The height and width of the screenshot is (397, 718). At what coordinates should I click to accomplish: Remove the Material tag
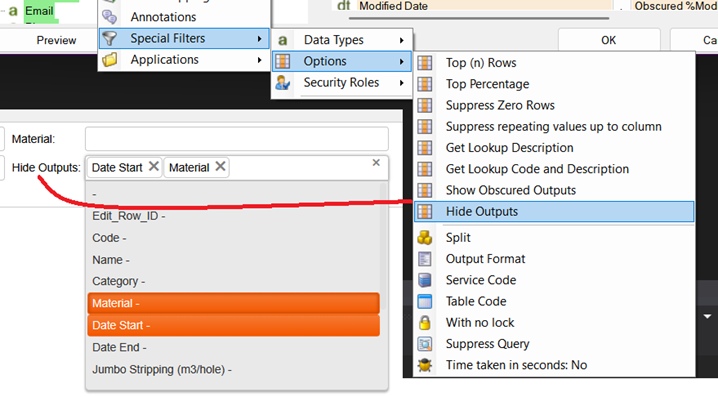(220, 166)
